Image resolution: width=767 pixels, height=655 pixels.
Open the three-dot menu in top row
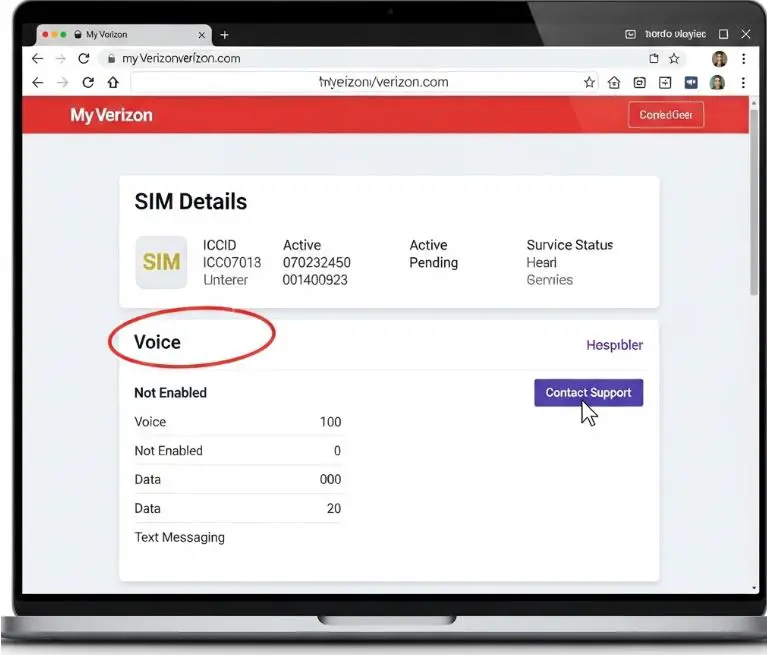[x=744, y=59]
